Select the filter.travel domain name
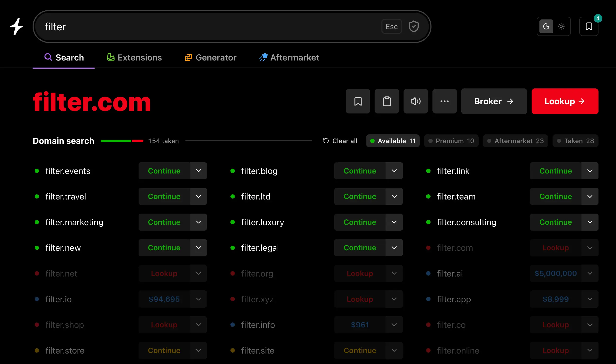 (x=66, y=197)
